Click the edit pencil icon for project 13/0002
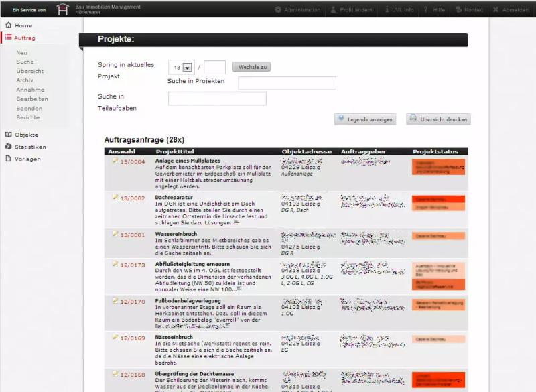The height and width of the screenshot is (392, 536). [115, 197]
